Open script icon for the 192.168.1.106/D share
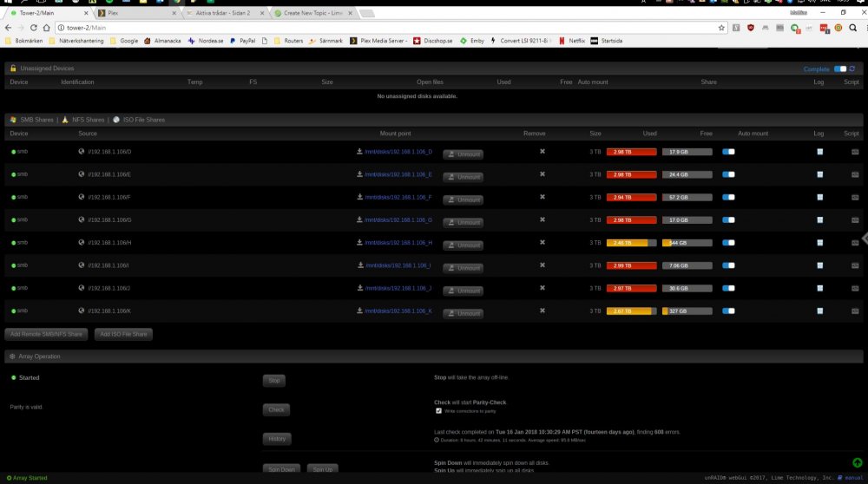868x484 pixels. pos(855,152)
